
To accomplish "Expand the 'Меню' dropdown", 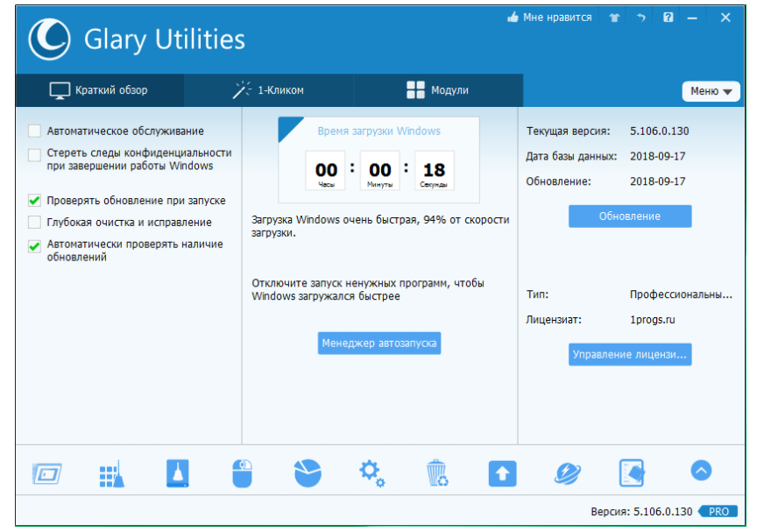I will pos(711,91).
